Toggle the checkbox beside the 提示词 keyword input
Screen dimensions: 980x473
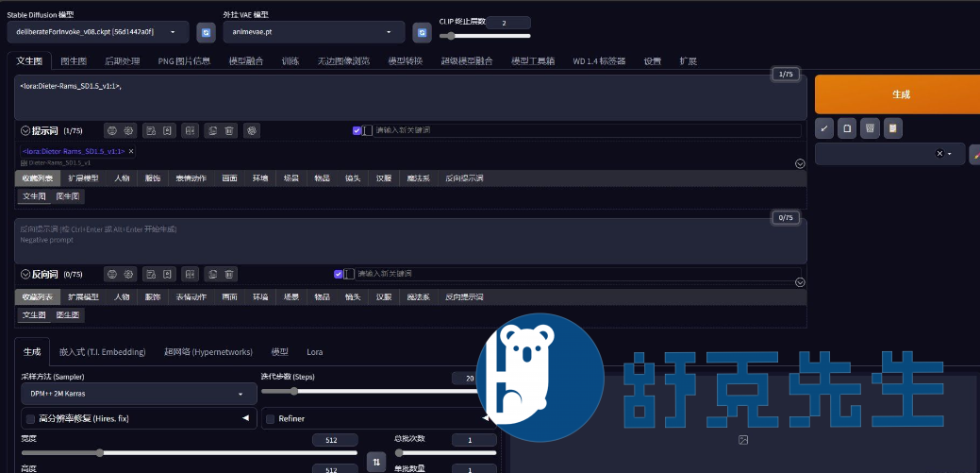tap(357, 130)
